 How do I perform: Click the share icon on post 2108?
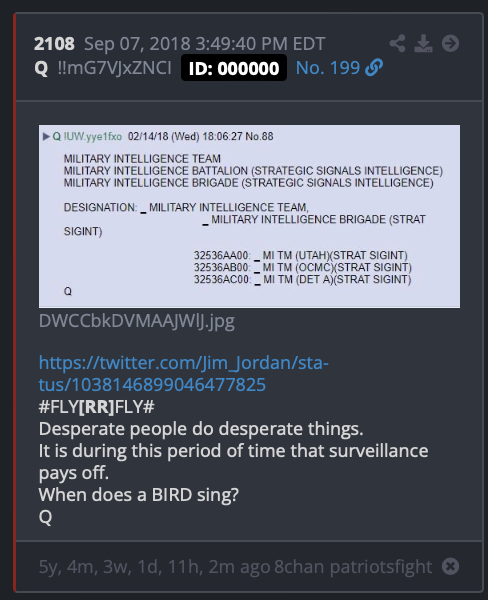pos(398,43)
